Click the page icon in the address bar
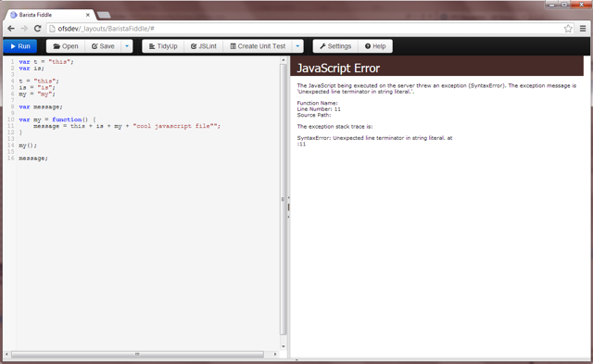Viewport: 593px width, 364px height. tap(53, 29)
